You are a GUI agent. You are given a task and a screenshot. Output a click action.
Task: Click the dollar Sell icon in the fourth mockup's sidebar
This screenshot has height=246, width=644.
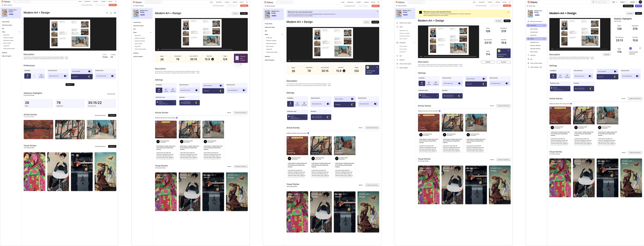(397, 56)
